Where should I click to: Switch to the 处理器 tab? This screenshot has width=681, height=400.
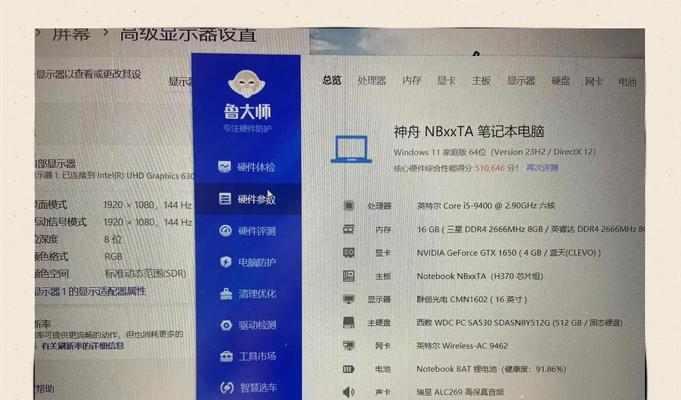pyautogui.click(x=372, y=80)
